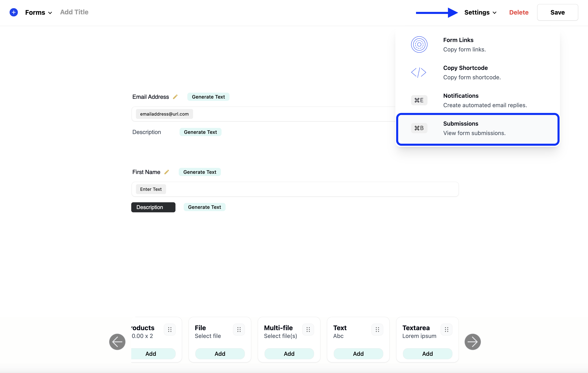The image size is (588, 373).
Task: Click drag handle on File card
Action: point(239,330)
